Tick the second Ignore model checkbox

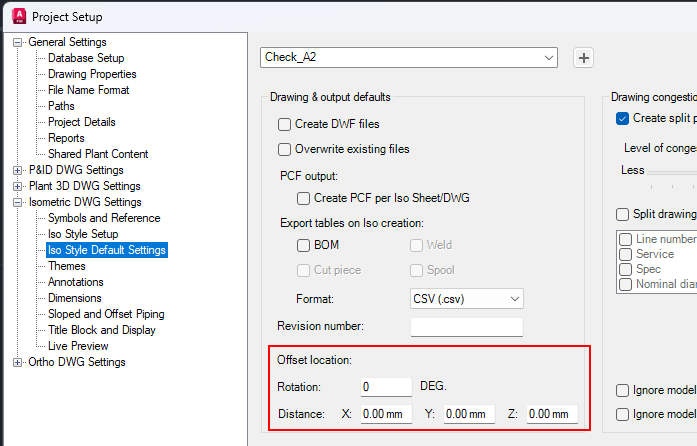(622, 414)
